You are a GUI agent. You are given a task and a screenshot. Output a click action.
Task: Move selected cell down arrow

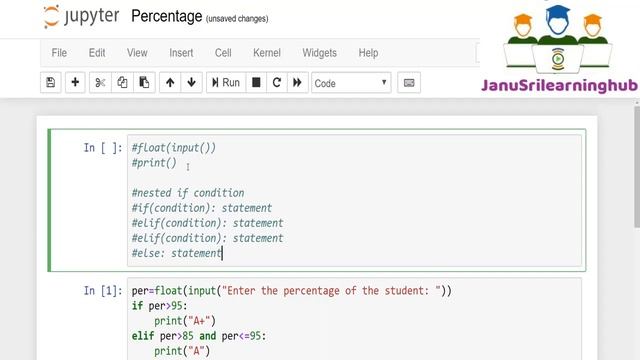pyautogui.click(x=191, y=82)
